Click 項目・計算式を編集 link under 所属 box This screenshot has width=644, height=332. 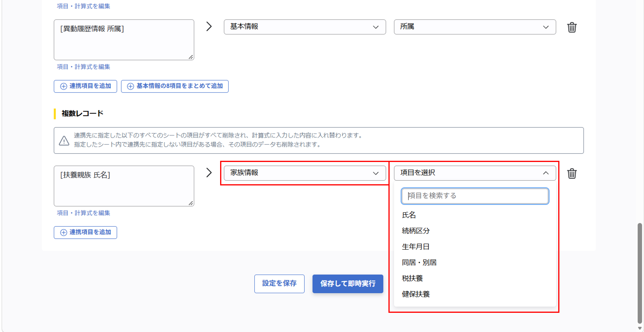(x=83, y=67)
